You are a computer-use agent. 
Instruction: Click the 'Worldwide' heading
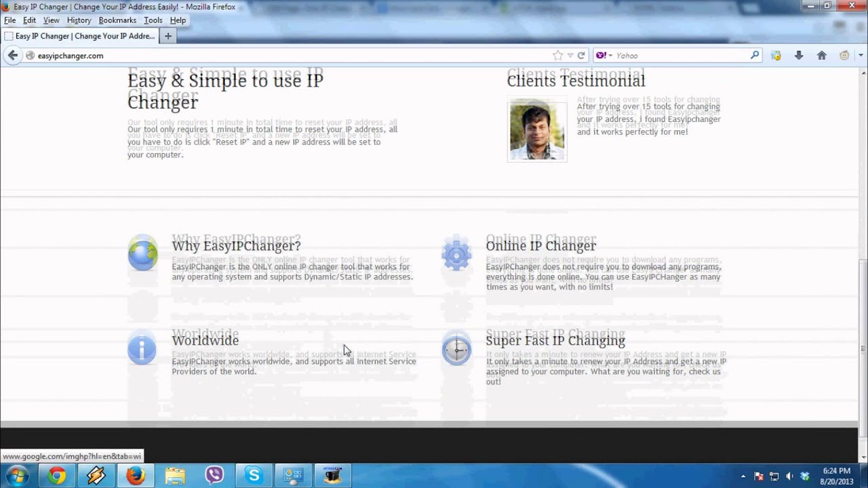point(205,340)
